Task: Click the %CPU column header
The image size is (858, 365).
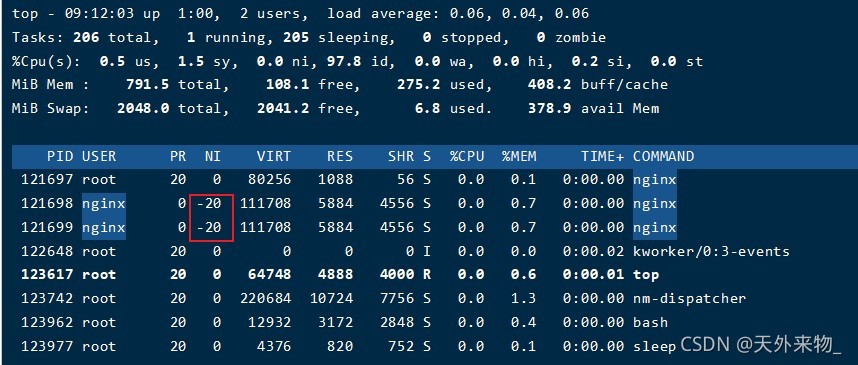Action: click(x=467, y=157)
